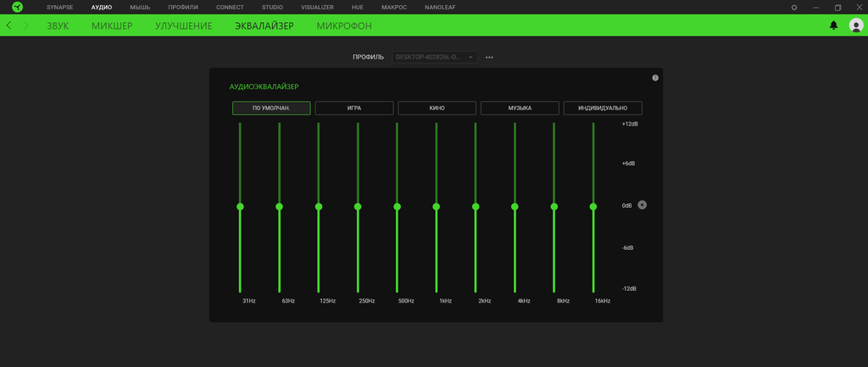Image resolution: width=868 pixels, height=367 pixels.
Task: Go back with the left arrow
Action: [8, 25]
